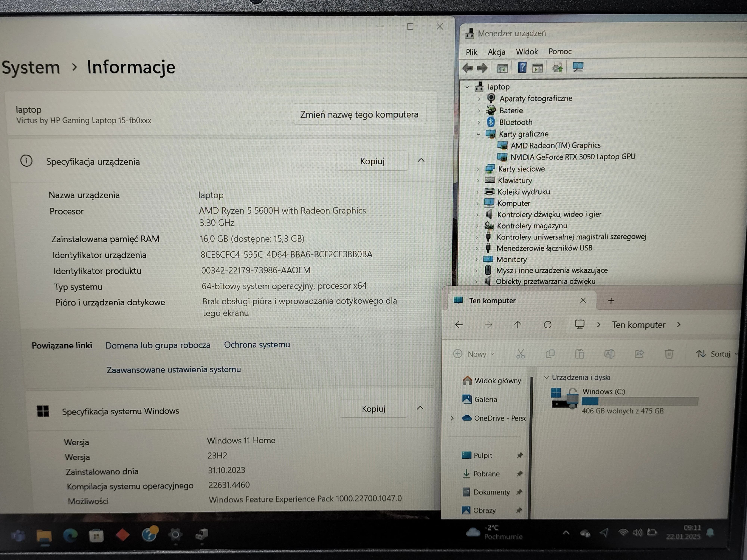Click the Delete trash icon in Explorer
Screen dimensions: 747x560
tap(669, 354)
